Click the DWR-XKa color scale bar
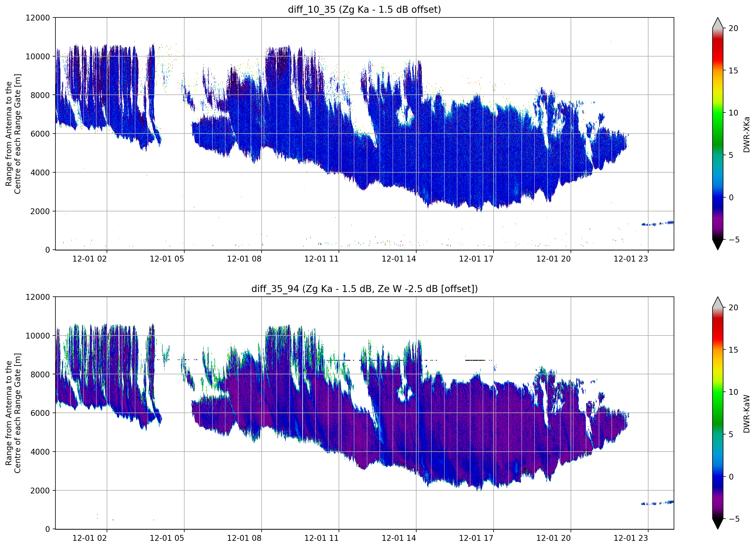 [x=718, y=134]
